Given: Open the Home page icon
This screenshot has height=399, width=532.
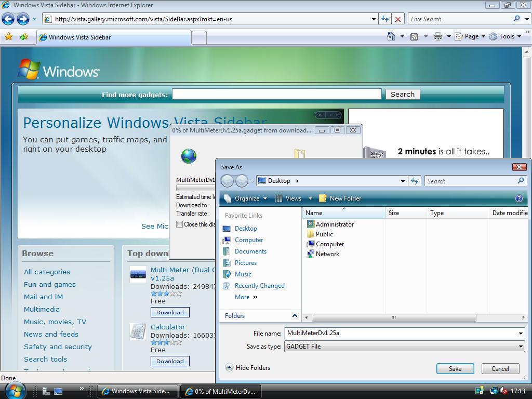Looking at the screenshot, I should coord(391,36).
